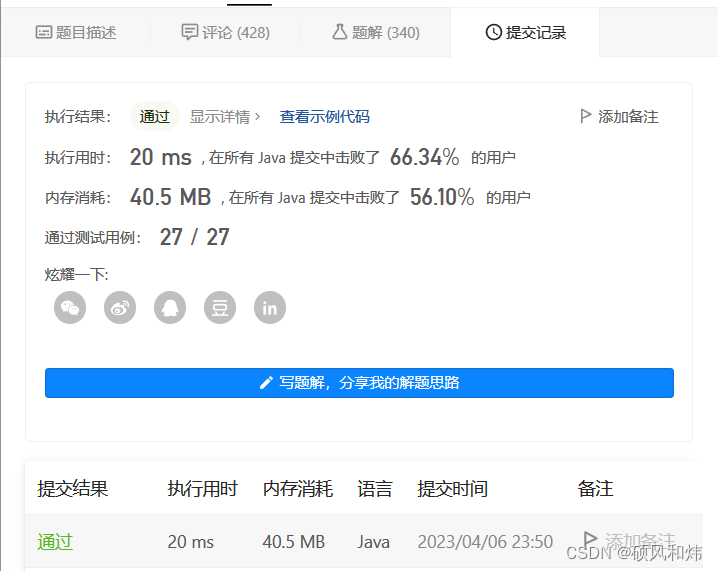Screen dimensions: 718x571
Task: Share result via LinkedIn icon
Action: 270,308
